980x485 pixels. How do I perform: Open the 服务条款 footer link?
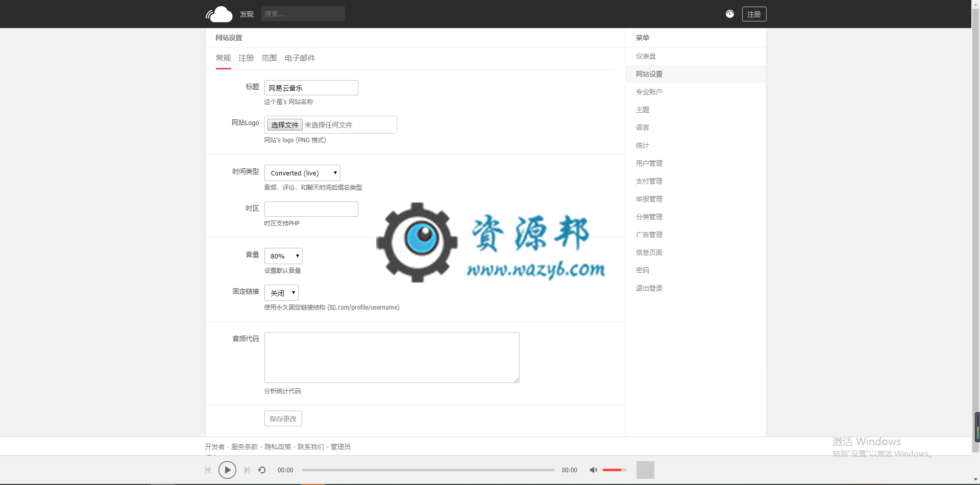pyautogui.click(x=244, y=447)
